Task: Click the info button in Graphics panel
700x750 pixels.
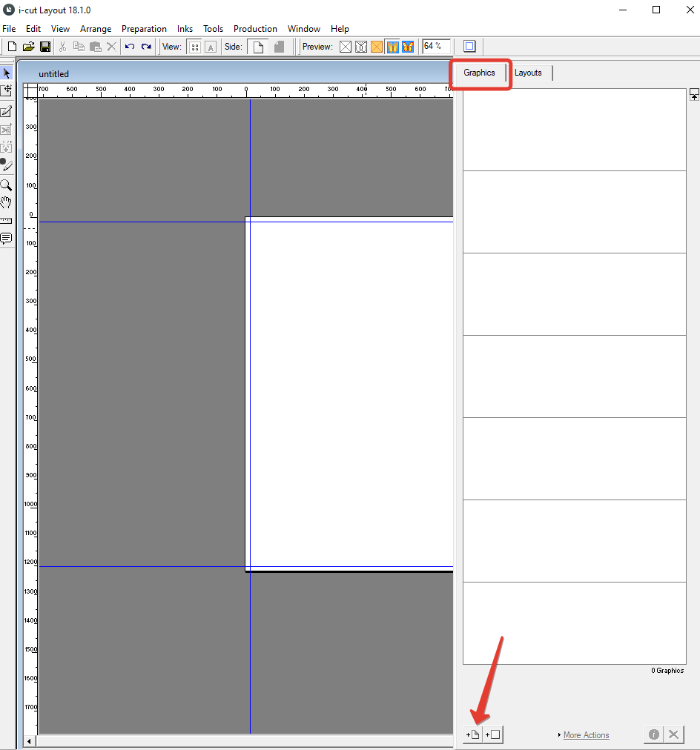Action: 654,734
